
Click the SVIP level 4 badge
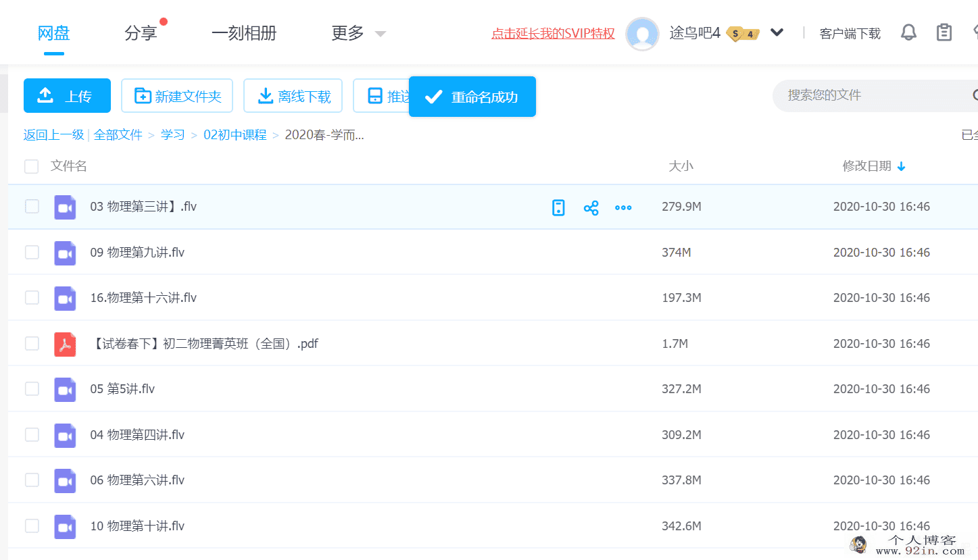[743, 34]
